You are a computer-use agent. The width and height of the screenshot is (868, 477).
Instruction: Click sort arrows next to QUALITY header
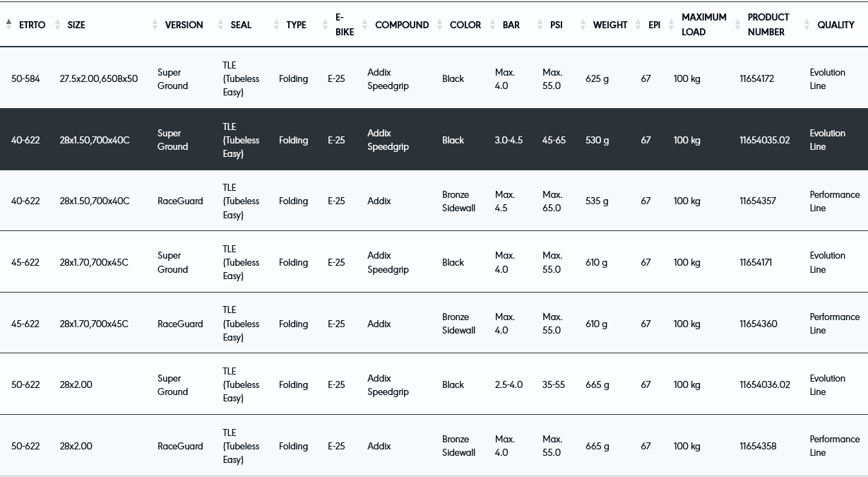(x=807, y=25)
